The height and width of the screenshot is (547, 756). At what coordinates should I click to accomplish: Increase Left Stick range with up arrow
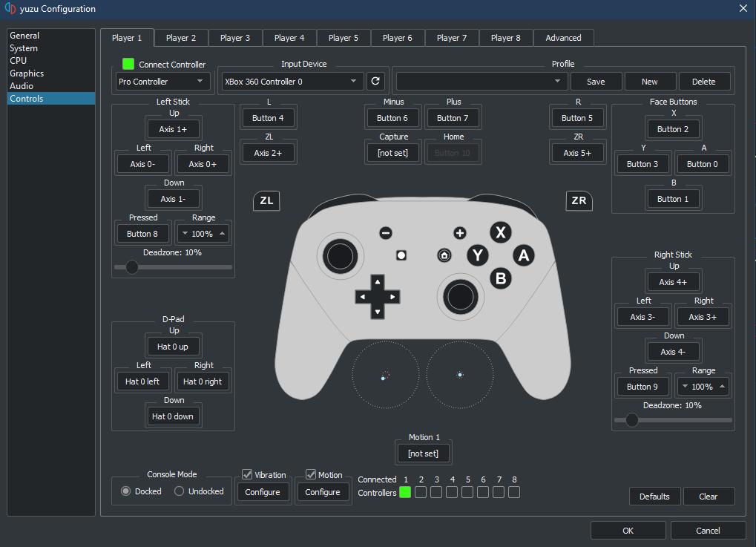[x=223, y=234]
